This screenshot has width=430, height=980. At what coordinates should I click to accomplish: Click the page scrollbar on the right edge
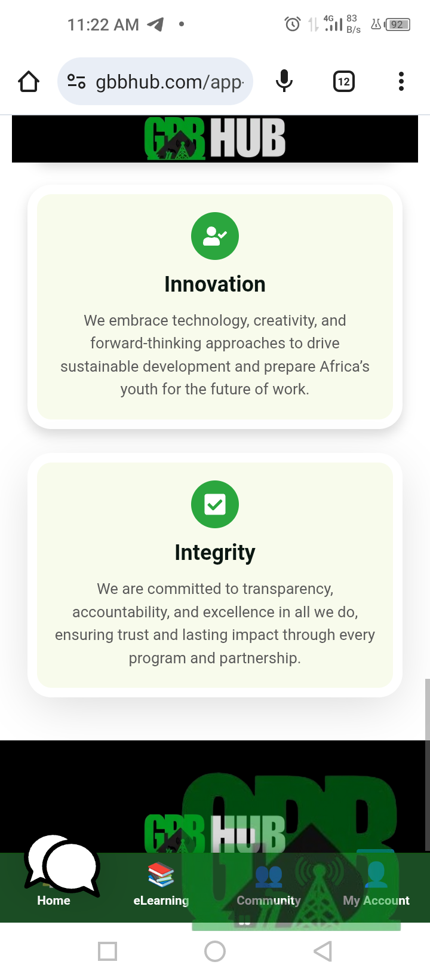click(427, 765)
